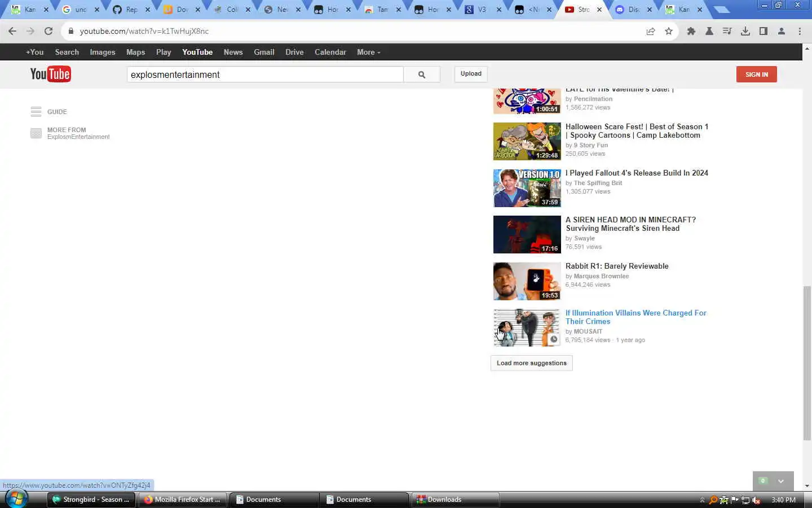Click channel name The Spiffing Brit
812x508 pixels.
pos(598,183)
